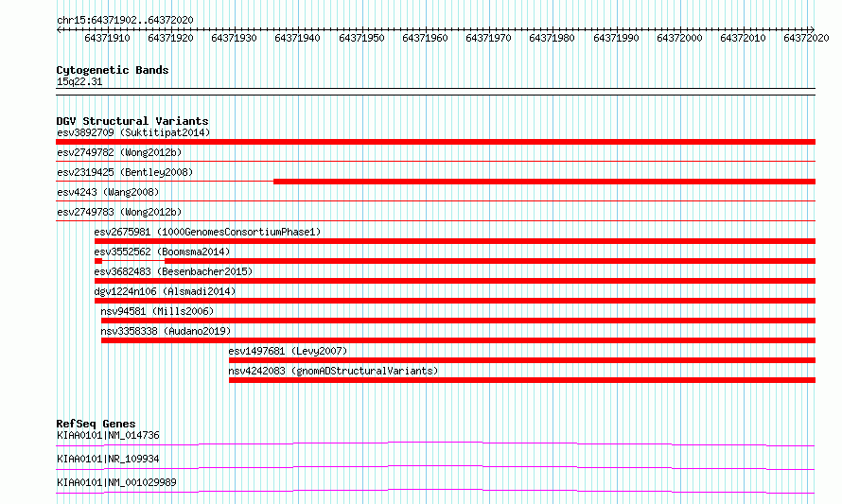Click the red bar of esv1497681
The height and width of the screenshot is (504, 842).
[522, 360]
